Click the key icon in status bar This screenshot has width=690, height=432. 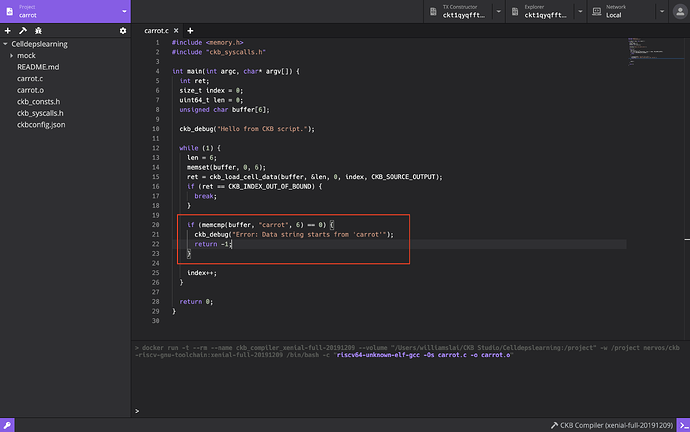tap(7, 425)
